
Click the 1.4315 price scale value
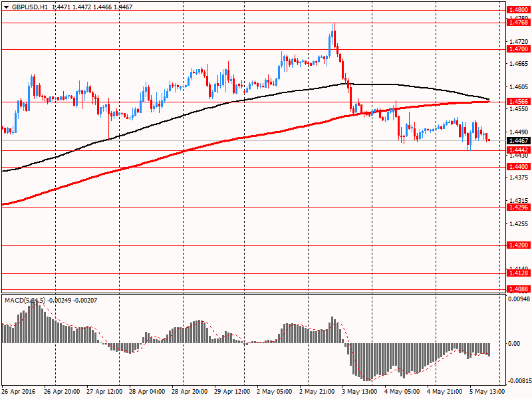[519, 201]
